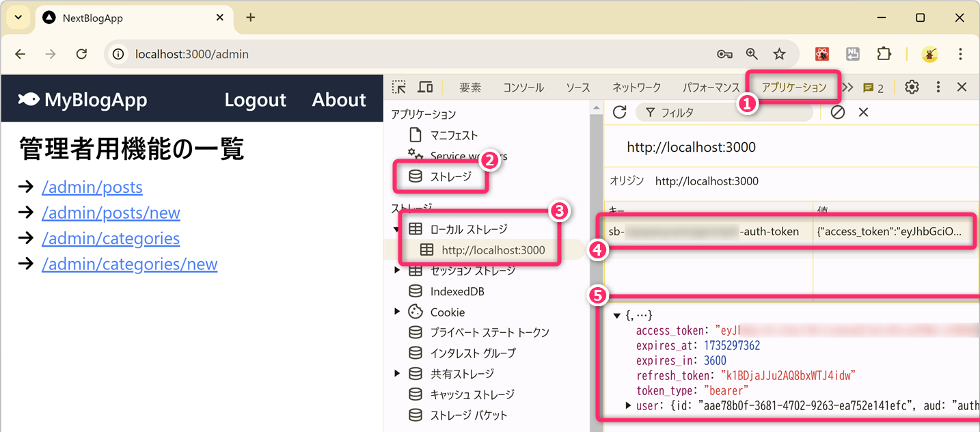Image resolution: width=980 pixels, height=432 pixels.
Task: Open DevTools three-dot customize menu
Action: tap(938, 87)
